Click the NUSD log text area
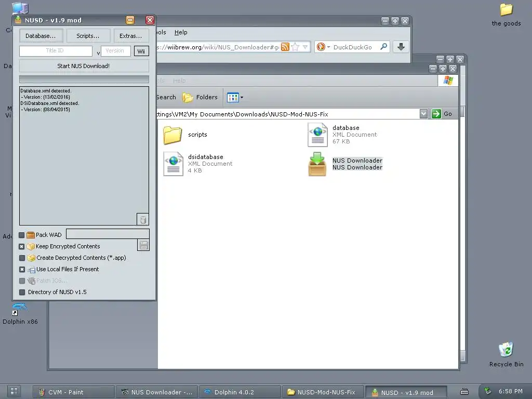532x399 pixels. click(84, 155)
